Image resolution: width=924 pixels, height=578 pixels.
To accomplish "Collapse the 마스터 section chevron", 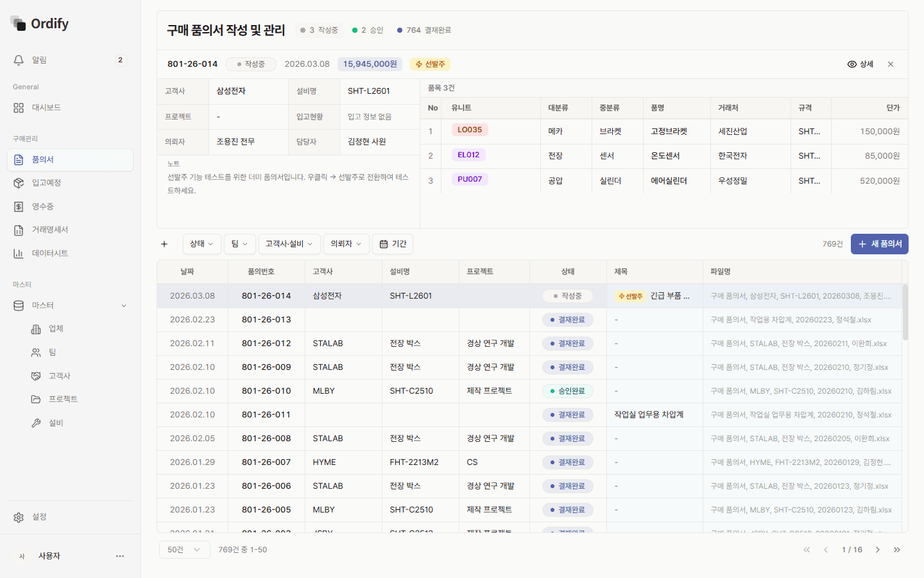I will pyautogui.click(x=123, y=305).
